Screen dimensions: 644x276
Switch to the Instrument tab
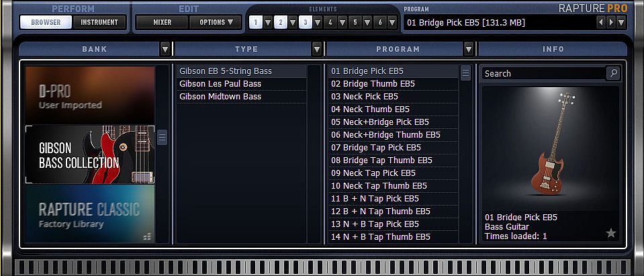(99, 22)
